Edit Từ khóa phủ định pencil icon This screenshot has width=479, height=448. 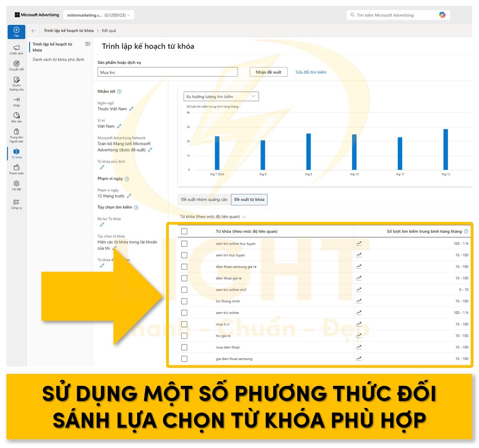coord(102,167)
